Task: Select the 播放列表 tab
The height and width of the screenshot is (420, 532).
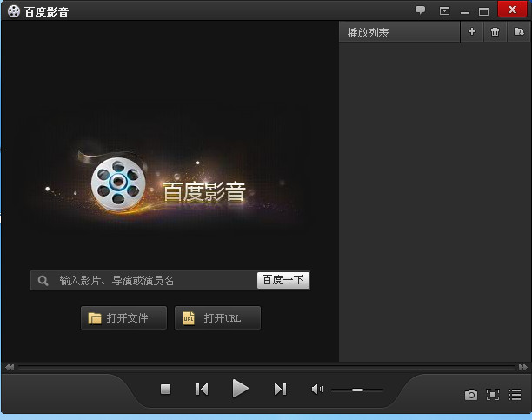Action: pos(369,33)
